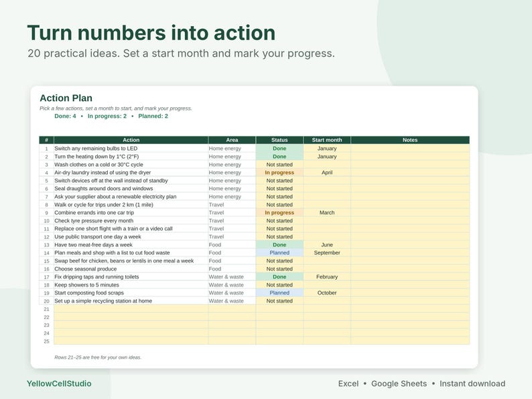Viewport: 532px width, 399px height.
Task: Select 'Turn the heating down by 1°C' cell
Action: click(131, 157)
